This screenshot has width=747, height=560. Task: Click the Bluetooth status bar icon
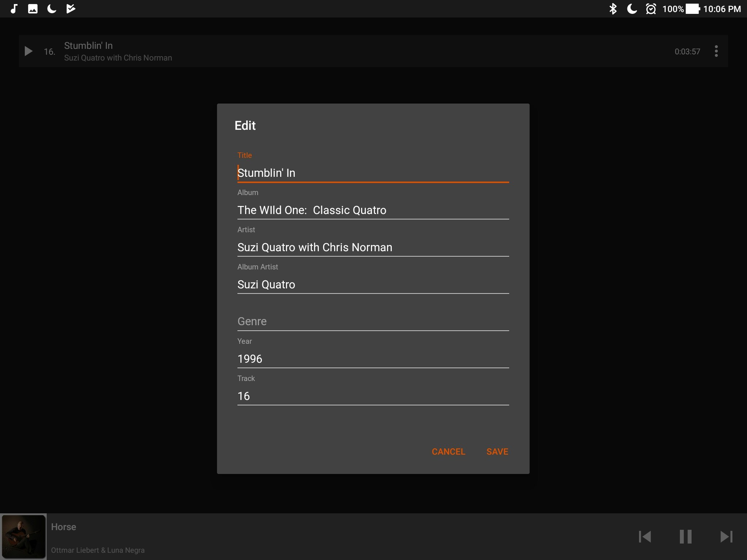click(614, 8)
